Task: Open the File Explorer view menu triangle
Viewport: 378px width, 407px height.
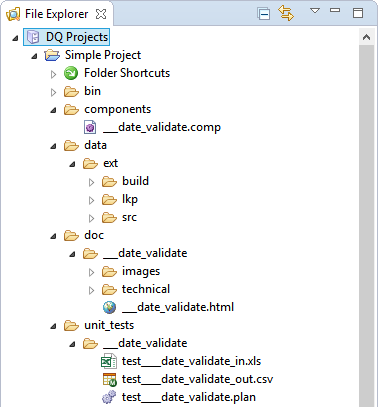Action: click(315, 11)
